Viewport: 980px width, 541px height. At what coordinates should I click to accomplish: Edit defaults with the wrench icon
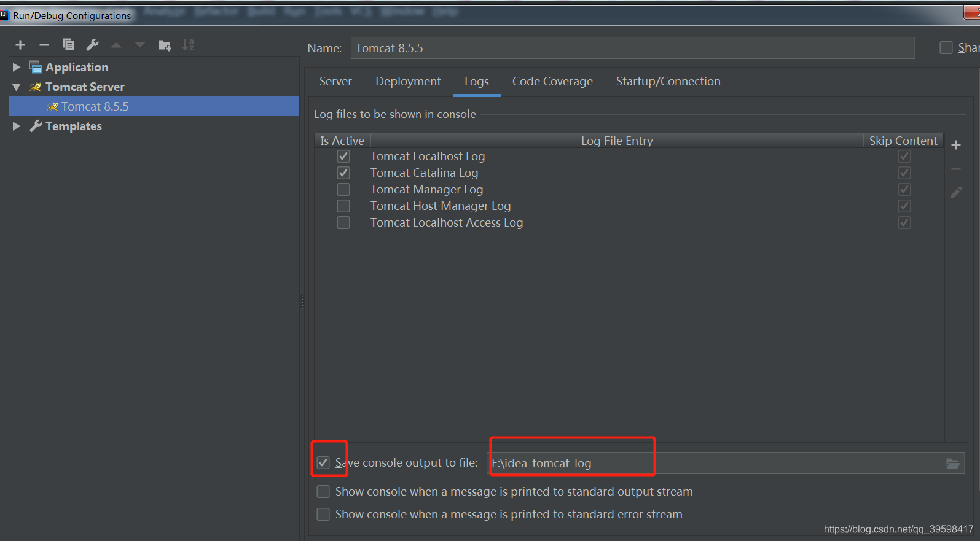click(x=92, y=45)
